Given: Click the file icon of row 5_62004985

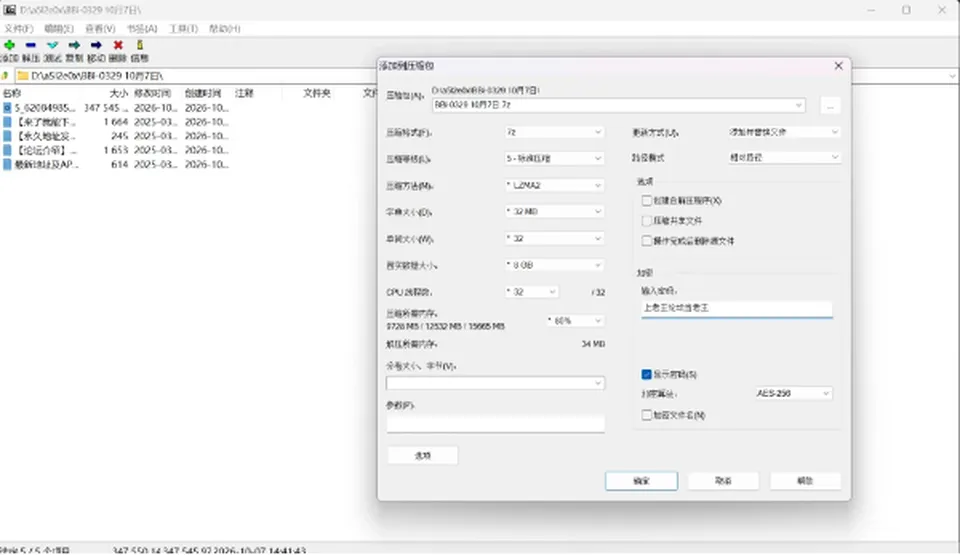Looking at the screenshot, I should [x=7, y=108].
